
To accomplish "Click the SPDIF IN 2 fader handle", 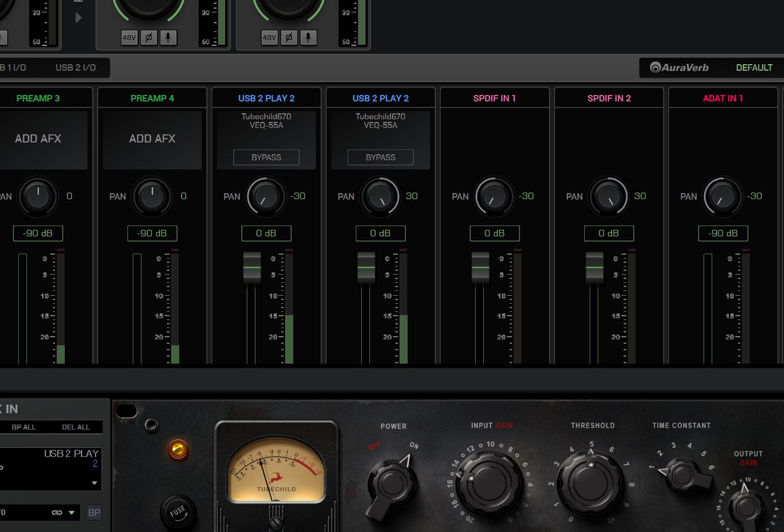I will pos(594,268).
